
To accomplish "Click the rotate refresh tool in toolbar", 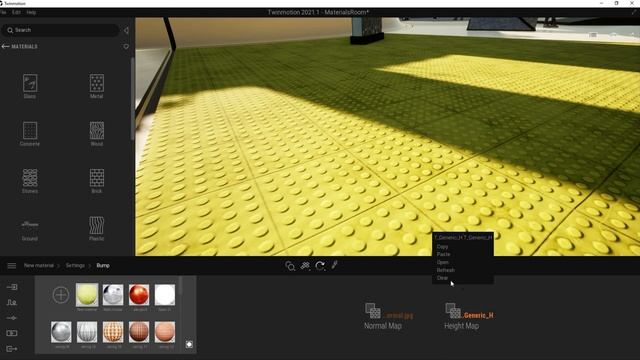I will click(x=320, y=266).
